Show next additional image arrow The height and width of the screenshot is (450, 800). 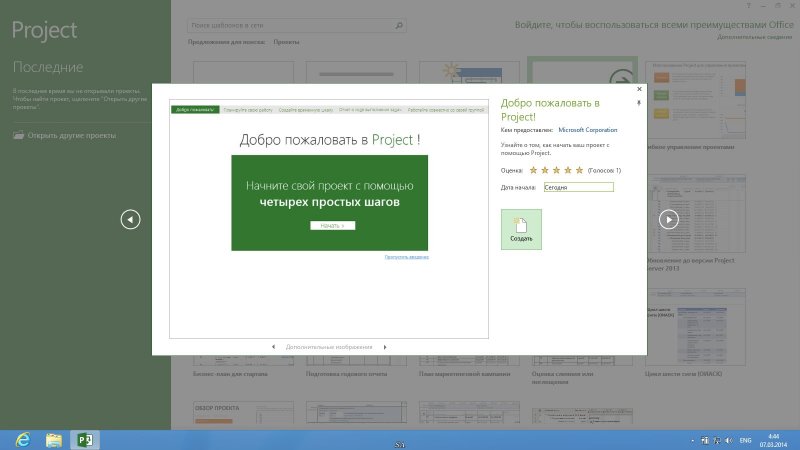(x=385, y=347)
